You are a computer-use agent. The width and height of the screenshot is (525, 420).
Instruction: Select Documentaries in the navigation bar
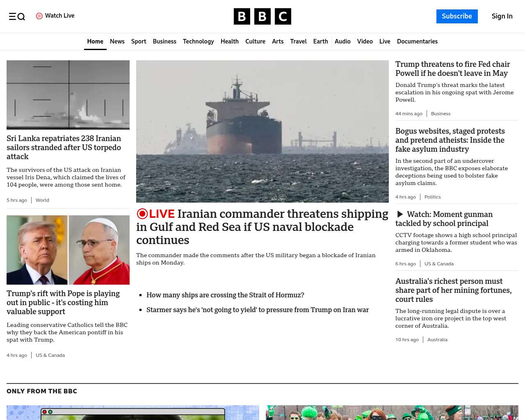click(417, 41)
